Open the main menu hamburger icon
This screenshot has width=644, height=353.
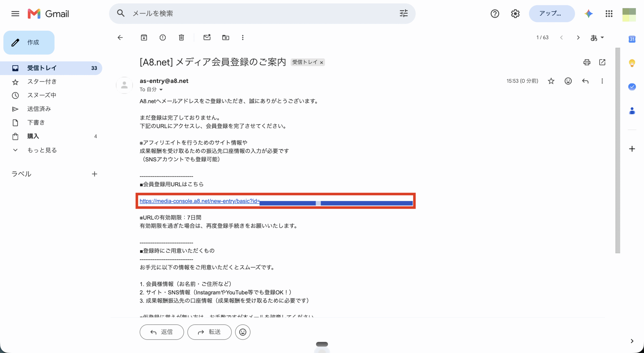[x=15, y=14]
